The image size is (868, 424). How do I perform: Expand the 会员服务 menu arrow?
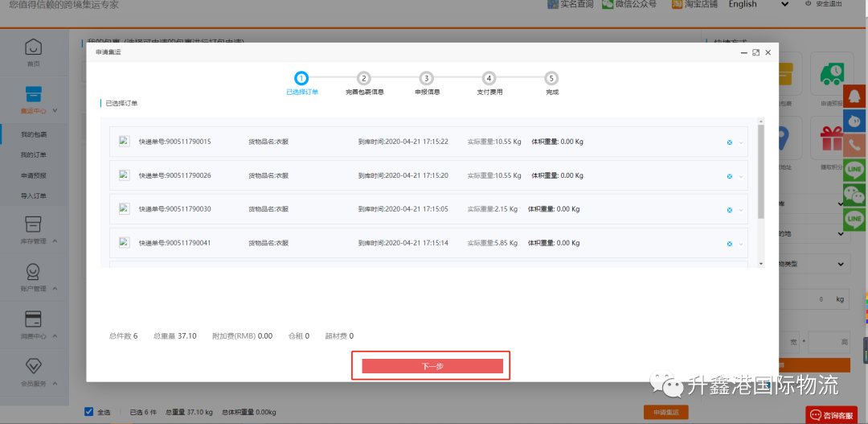(x=55, y=384)
